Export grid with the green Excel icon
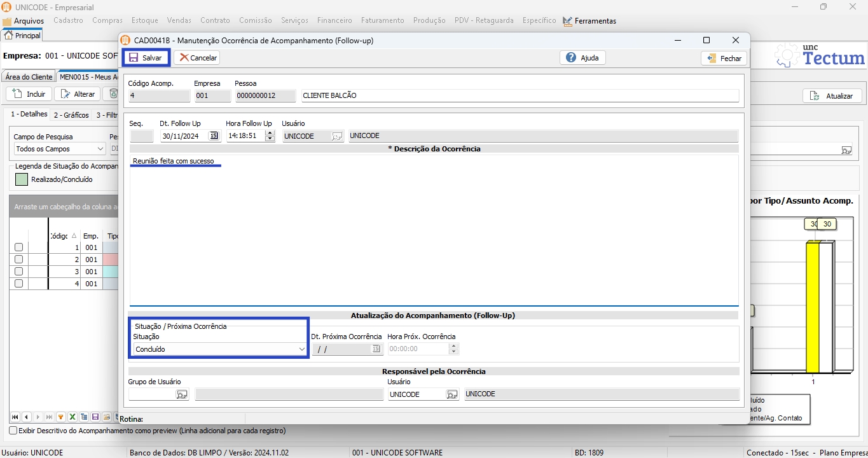 (x=72, y=417)
